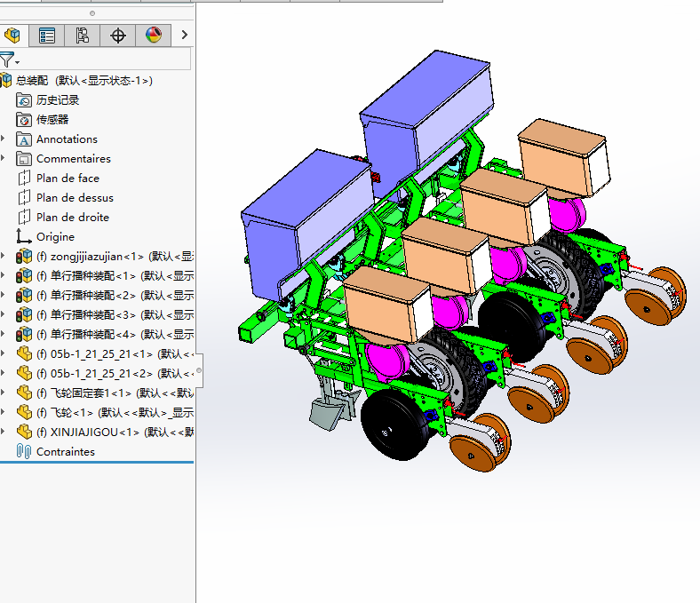The width and height of the screenshot is (700, 603).
Task: Select the 传感器 tree item
Action: click(x=52, y=120)
